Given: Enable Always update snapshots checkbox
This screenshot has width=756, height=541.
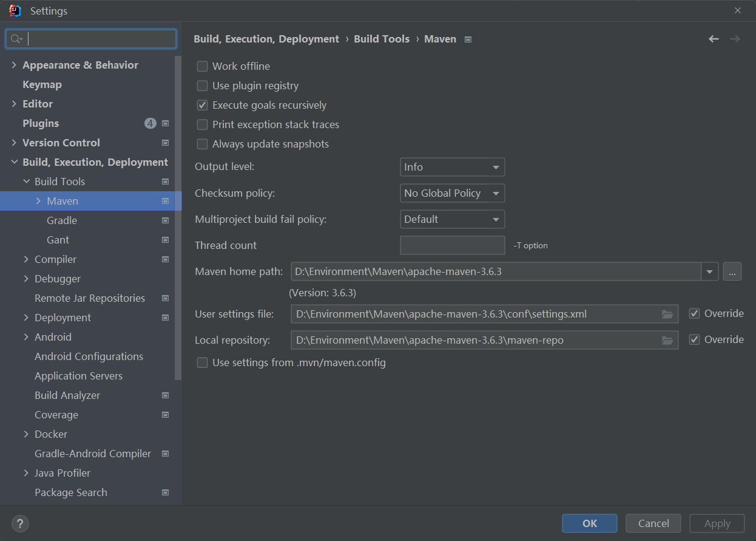Looking at the screenshot, I should [203, 144].
